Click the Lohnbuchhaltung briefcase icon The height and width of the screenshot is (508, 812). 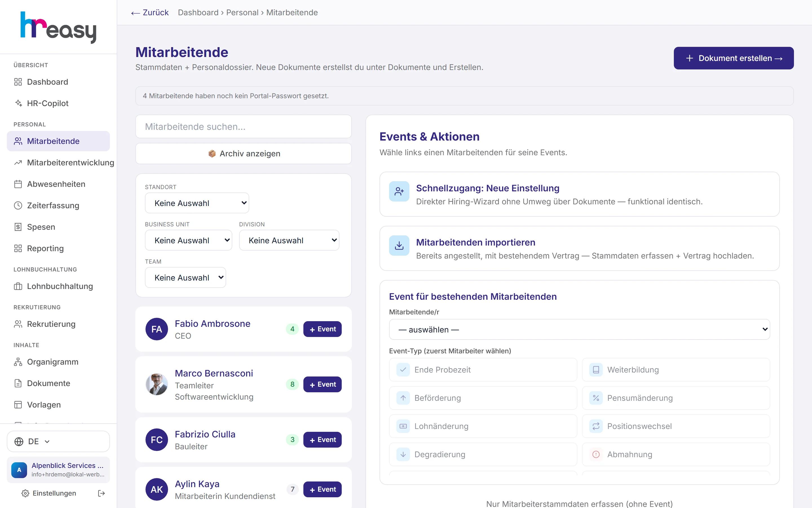(18, 286)
